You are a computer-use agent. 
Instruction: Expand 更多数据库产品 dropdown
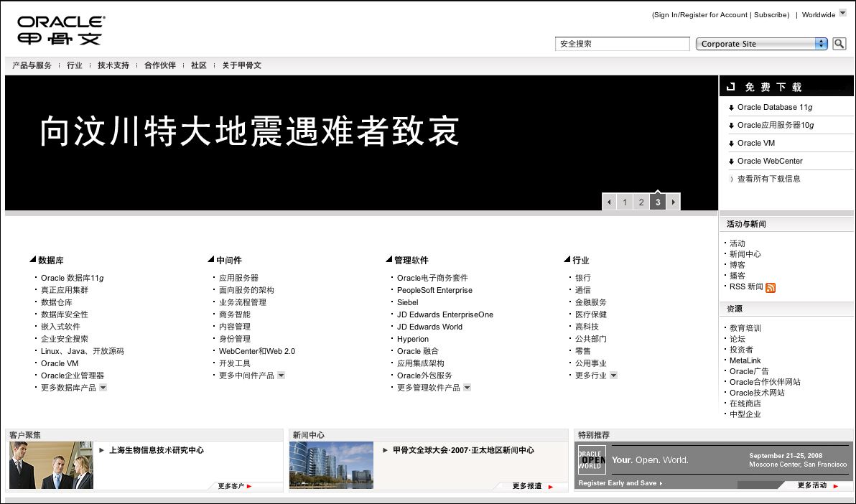(103, 388)
